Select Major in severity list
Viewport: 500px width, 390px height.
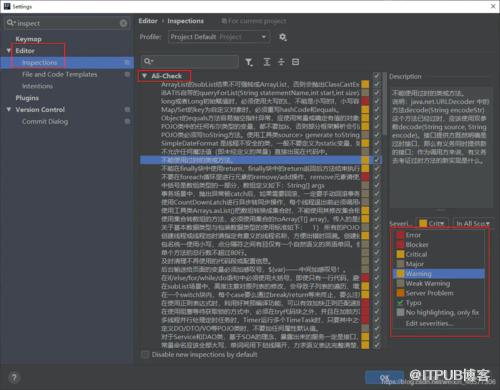pos(439,264)
